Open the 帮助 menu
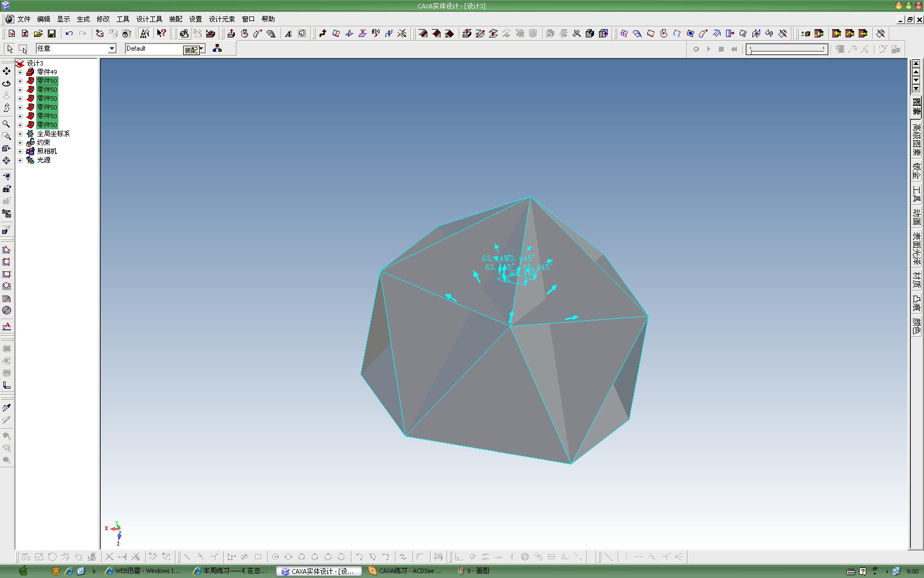 [x=268, y=19]
